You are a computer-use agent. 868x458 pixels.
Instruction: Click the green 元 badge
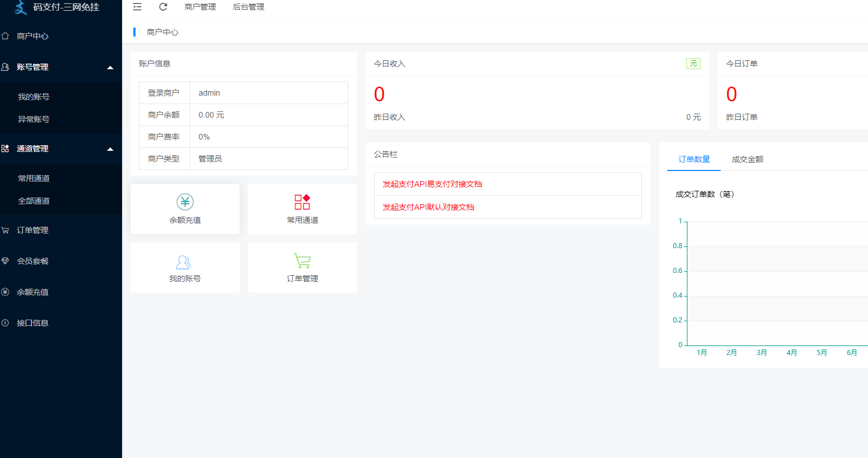(x=694, y=64)
